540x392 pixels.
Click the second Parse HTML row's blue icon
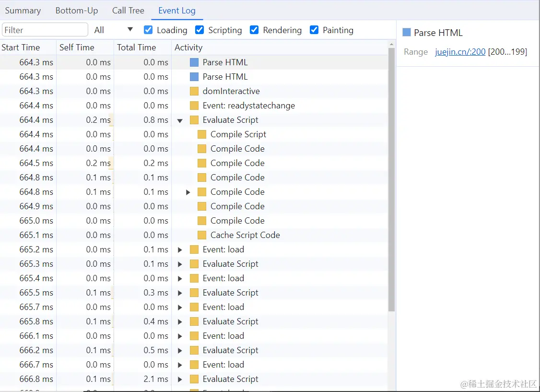(x=194, y=77)
